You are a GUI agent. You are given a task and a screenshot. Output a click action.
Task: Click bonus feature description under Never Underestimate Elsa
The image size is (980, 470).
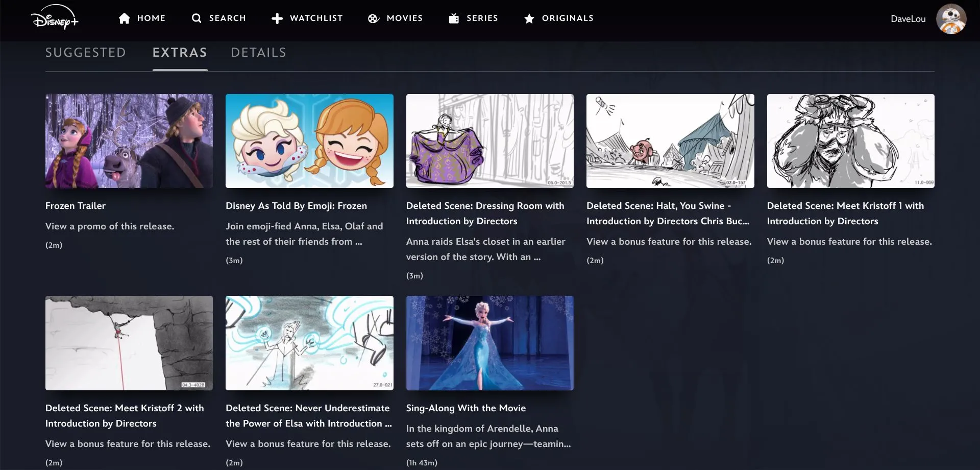coord(308,444)
